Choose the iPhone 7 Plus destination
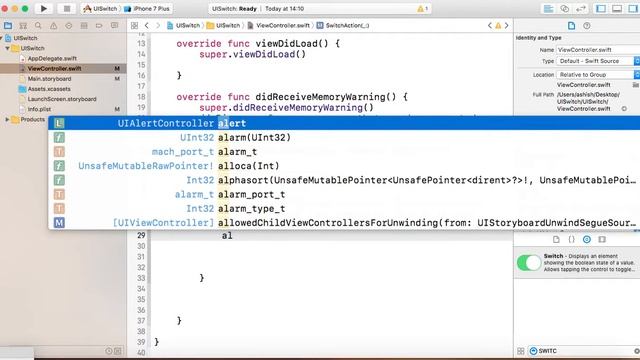The height and width of the screenshot is (360, 640). coord(147,9)
